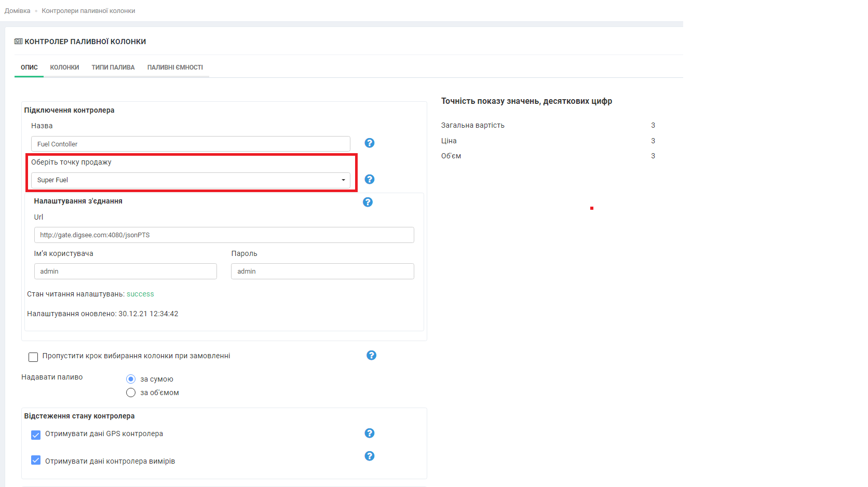Show help for контролера вимірів option

369,456
